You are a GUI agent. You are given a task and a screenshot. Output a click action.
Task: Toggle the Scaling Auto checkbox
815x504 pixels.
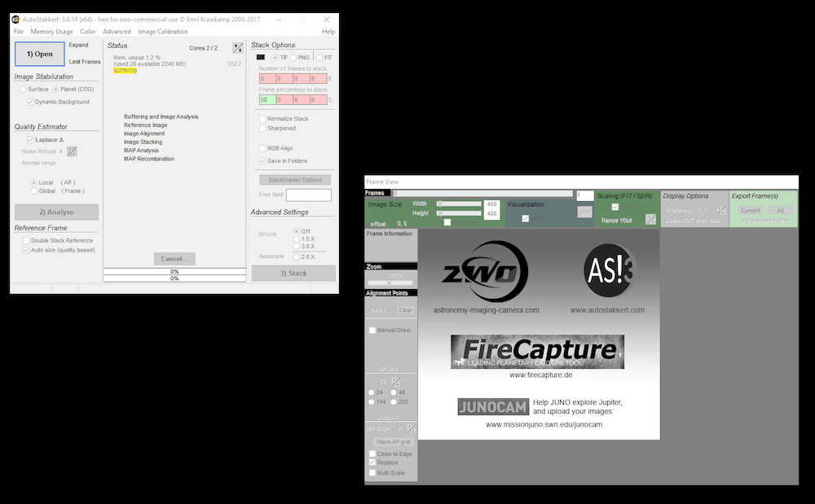click(x=615, y=207)
